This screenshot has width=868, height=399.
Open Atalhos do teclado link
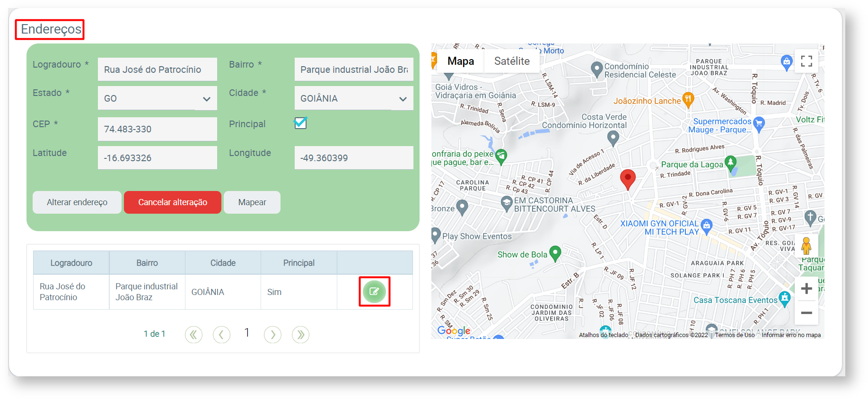604,335
